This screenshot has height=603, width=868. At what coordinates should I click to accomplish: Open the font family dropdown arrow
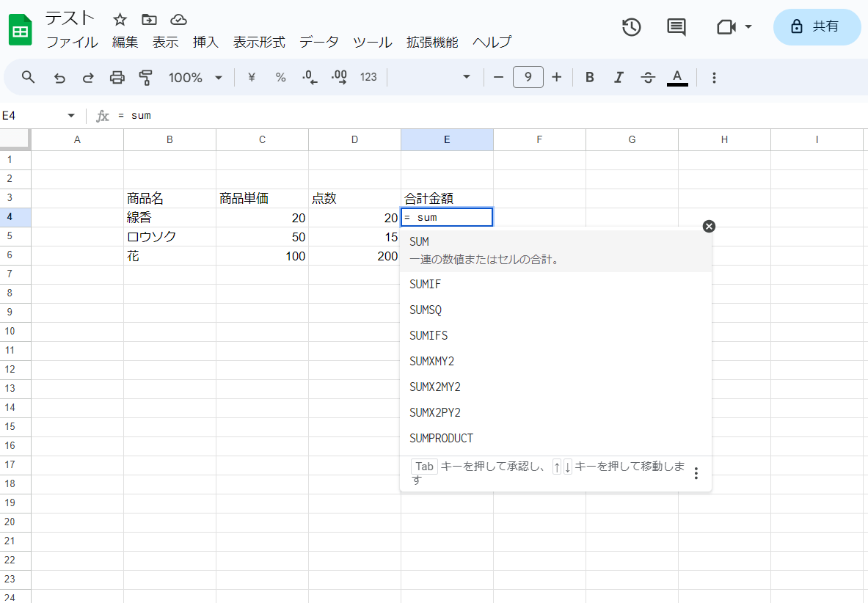(466, 77)
